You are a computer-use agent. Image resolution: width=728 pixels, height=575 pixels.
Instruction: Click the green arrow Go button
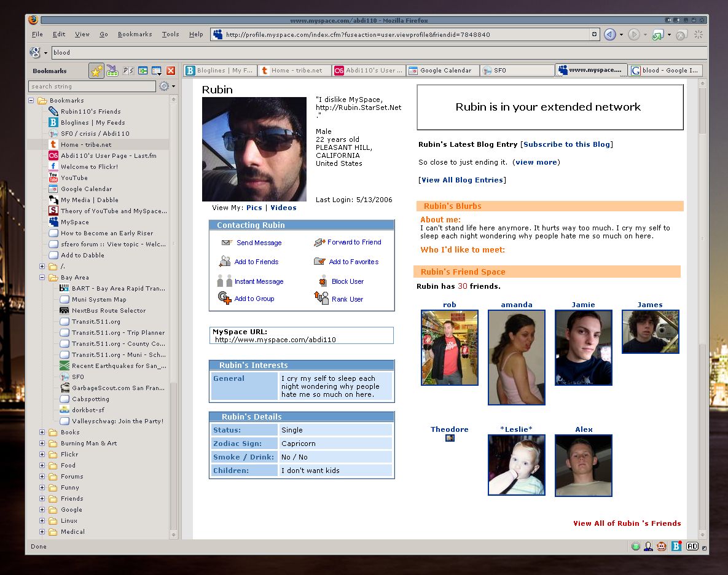point(658,35)
